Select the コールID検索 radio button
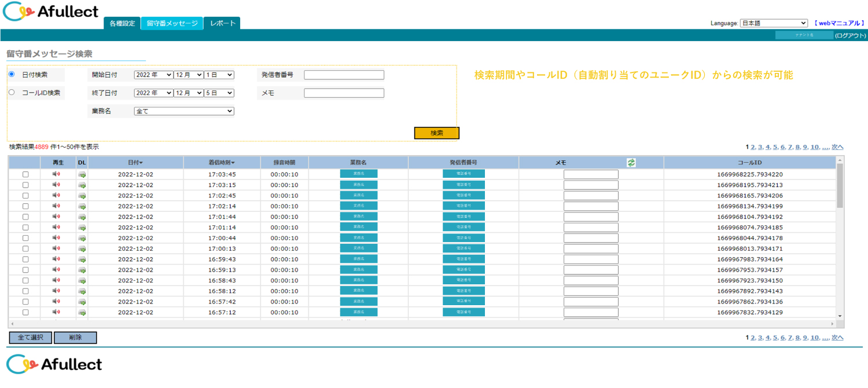 click(x=12, y=92)
